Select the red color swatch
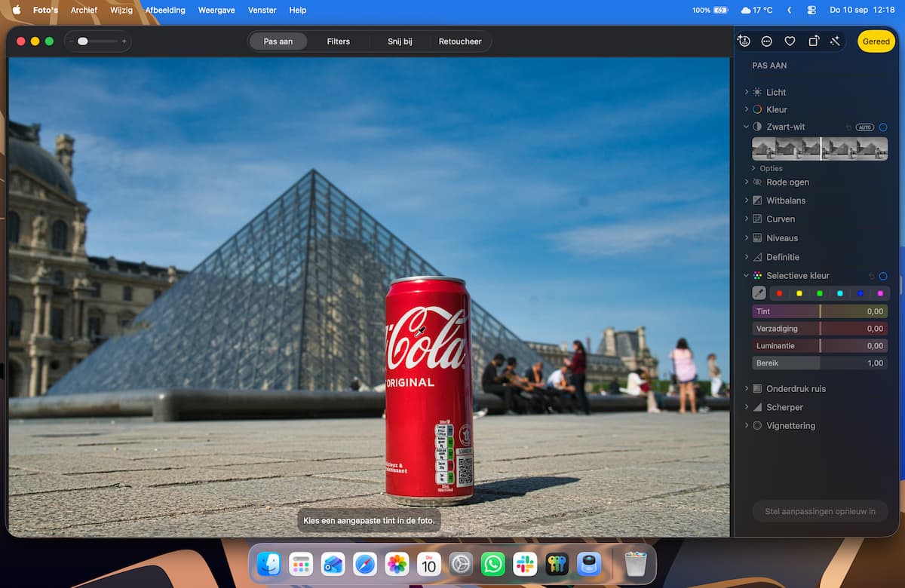Image resolution: width=905 pixels, height=588 pixels. tap(779, 293)
